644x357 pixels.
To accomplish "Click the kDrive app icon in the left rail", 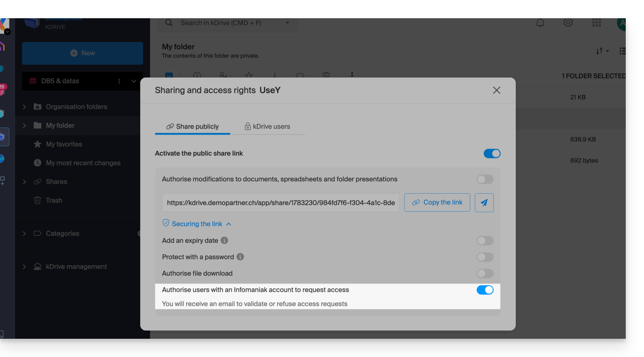I will (x=3, y=137).
